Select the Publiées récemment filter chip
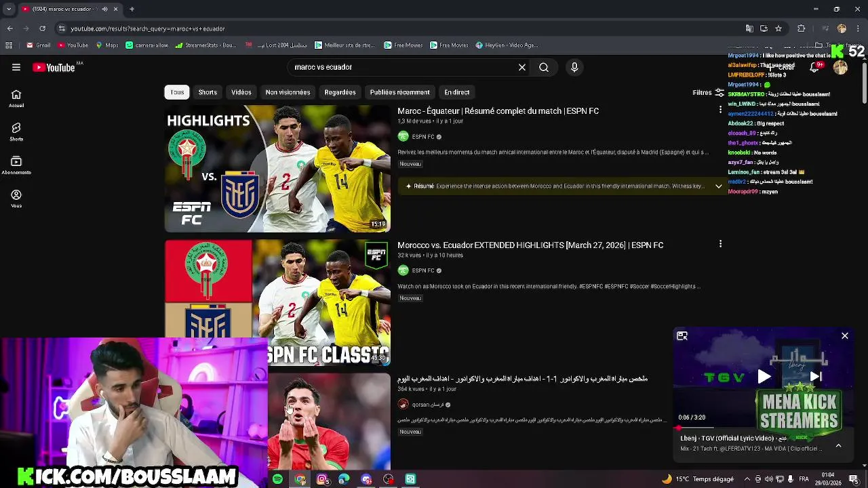 point(399,92)
